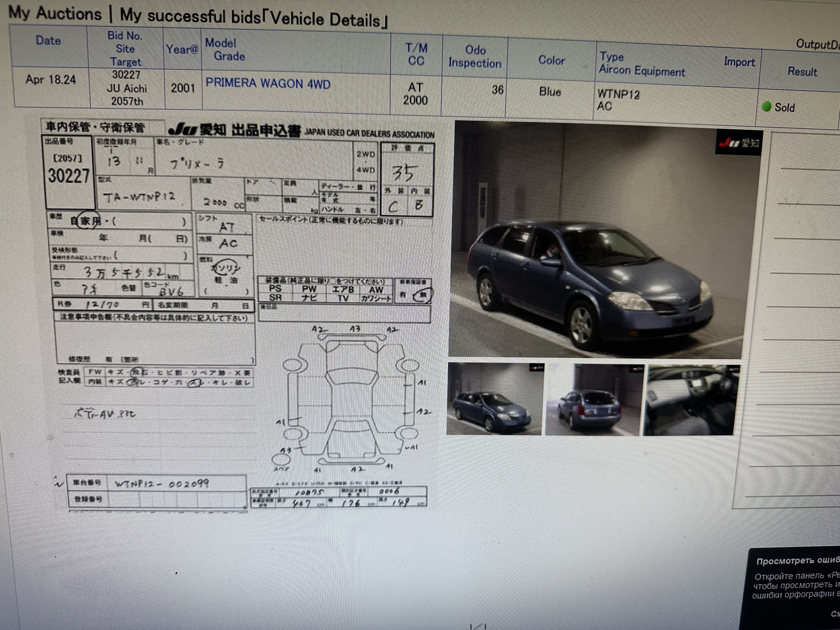
Task: Click the green Sold status indicator
Action: (766, 106)
